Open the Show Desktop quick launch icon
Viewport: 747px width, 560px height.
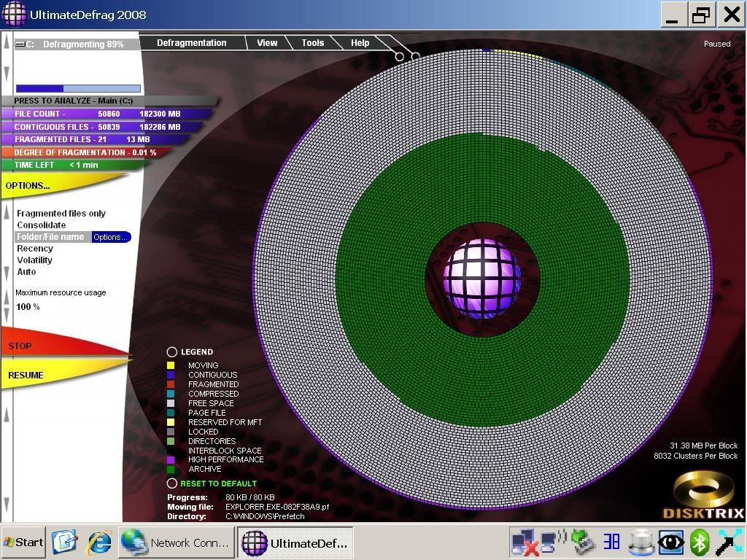coord(64,542)
